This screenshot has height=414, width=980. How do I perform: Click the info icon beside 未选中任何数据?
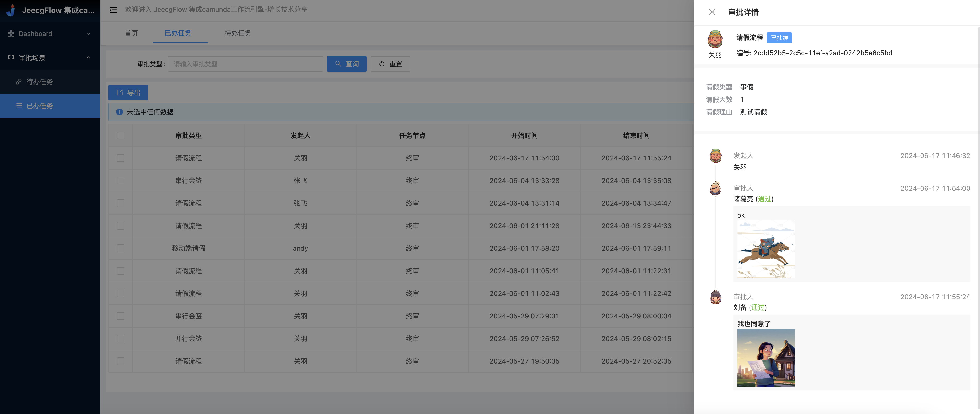point(119,112)
